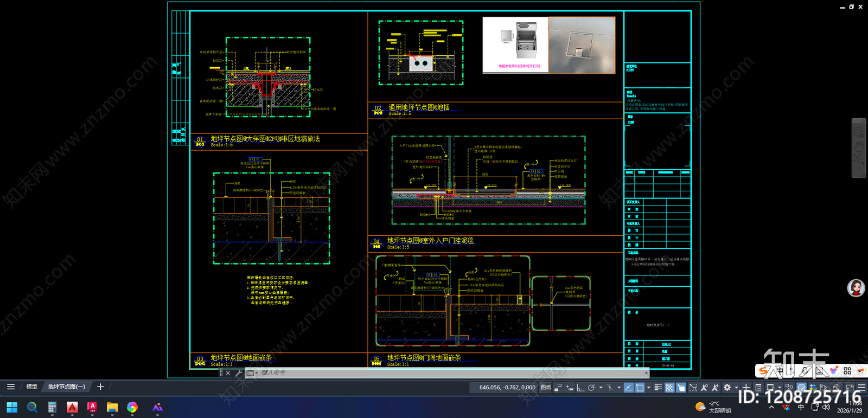Open status bar customization menu

[x=861, y=388]
